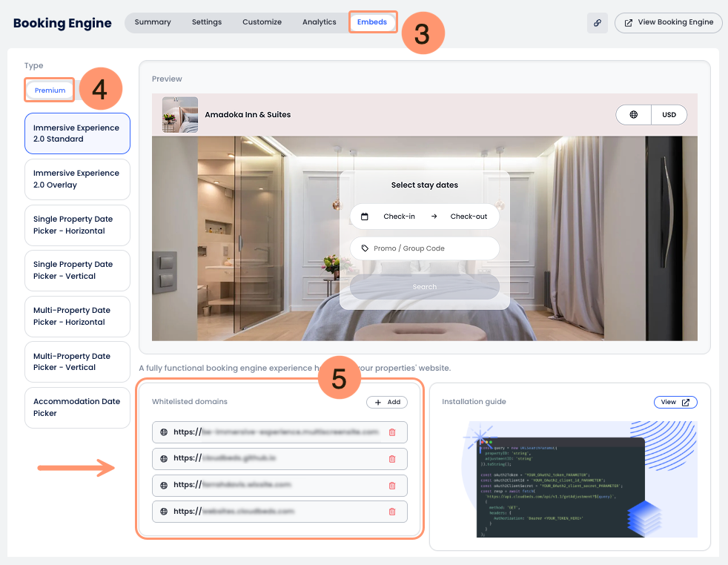Image resolution: width=728 pixels, height=565 pixels.
Task: Add a new whitelisted domain
Action: (x=387, y=402)
